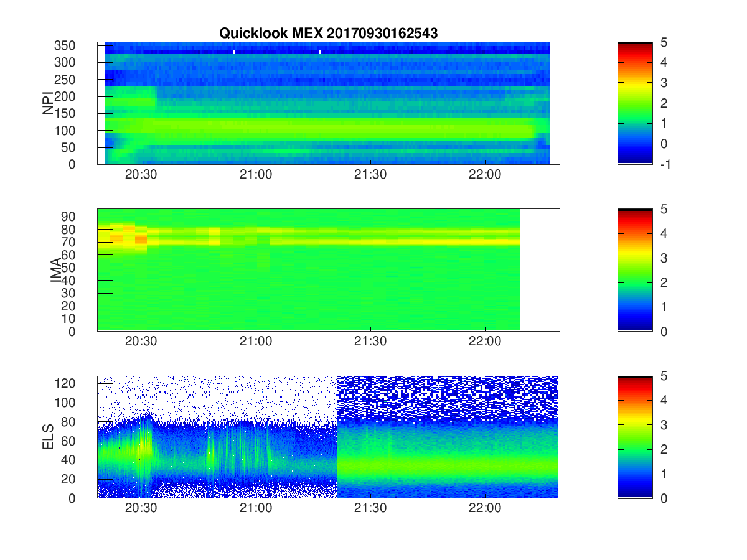This screenshot has height=560, width=747.
Task: Click the '4' label on IMA colorbar
Action: (664, 233)
